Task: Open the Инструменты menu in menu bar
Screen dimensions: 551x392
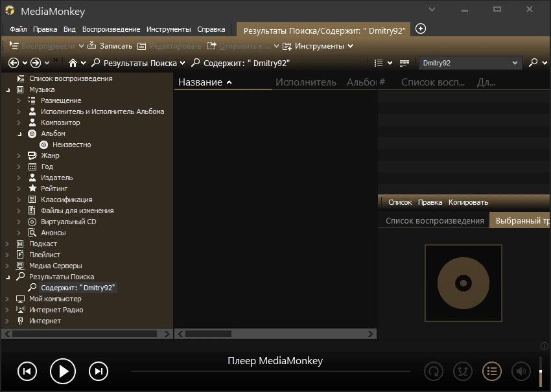Action: [169, 29]
